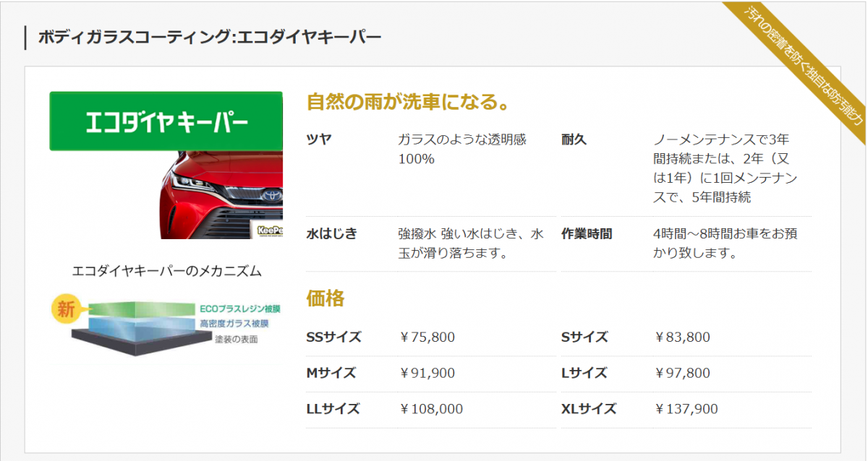Click the ツヤ feature label
The height and width of the screenshot is (461, 868).
point(319,139)
